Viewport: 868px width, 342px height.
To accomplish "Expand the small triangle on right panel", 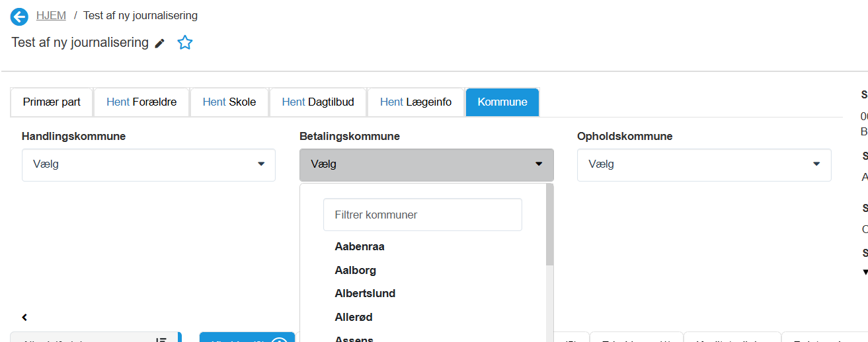I will [864, 272].
